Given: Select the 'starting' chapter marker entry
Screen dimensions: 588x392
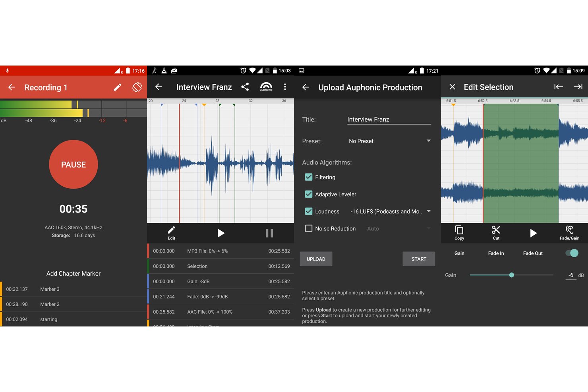Looking at the screenshot, I should (73, 319).
